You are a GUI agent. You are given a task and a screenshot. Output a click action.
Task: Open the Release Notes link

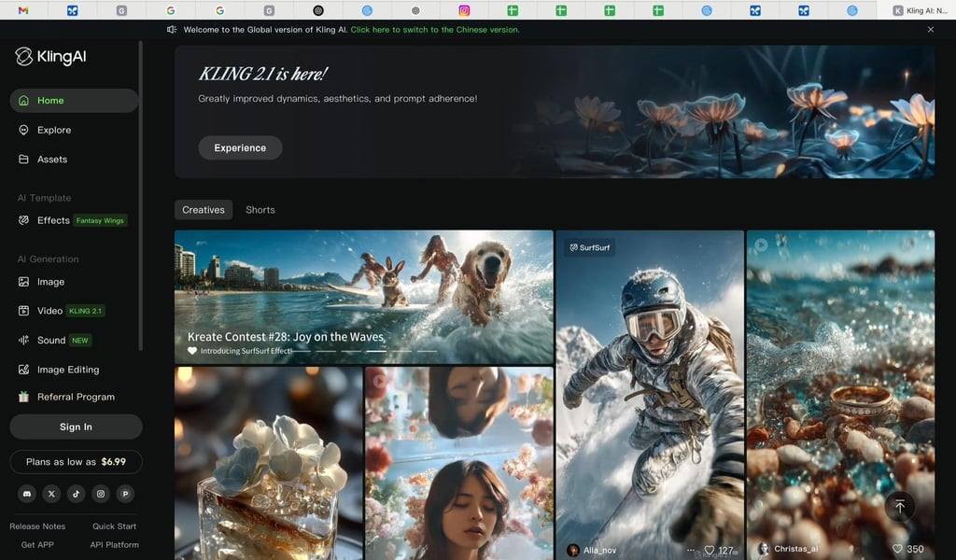pos(37,525)
